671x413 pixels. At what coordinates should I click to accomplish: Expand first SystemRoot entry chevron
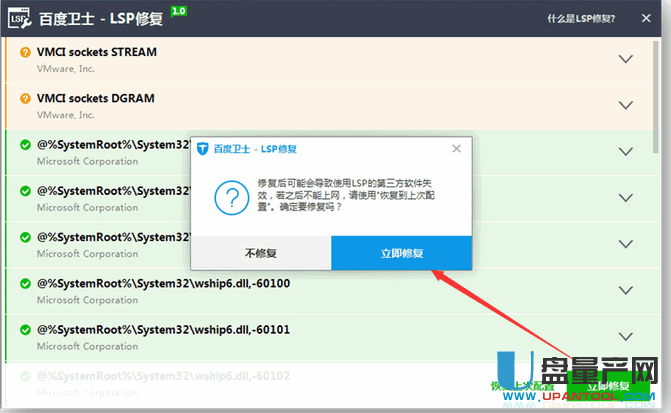[626, 151]
